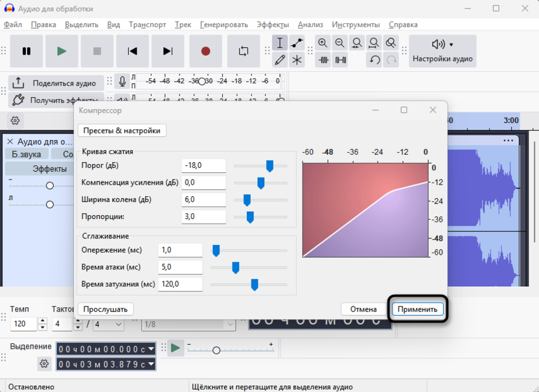Skip to the start of the project
The height and width of the screenshot is (392, 539).
coord(132,51)
